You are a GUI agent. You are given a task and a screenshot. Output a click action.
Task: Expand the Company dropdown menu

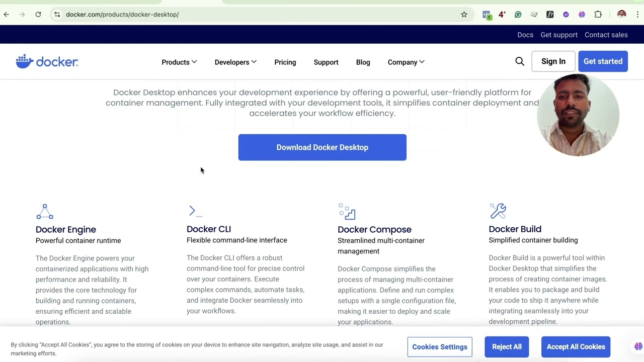[406, 62]
